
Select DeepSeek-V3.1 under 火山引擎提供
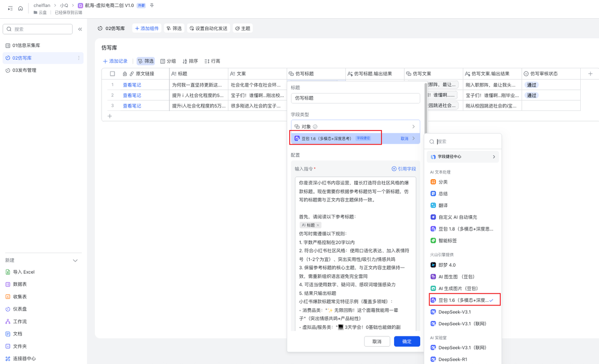[464, 312]
